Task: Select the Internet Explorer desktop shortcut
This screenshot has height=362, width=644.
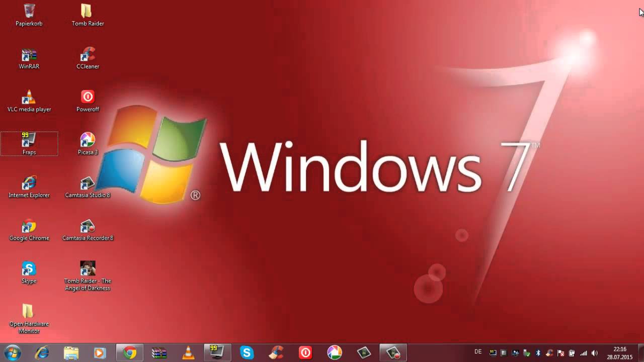Action: pos(29,187)
